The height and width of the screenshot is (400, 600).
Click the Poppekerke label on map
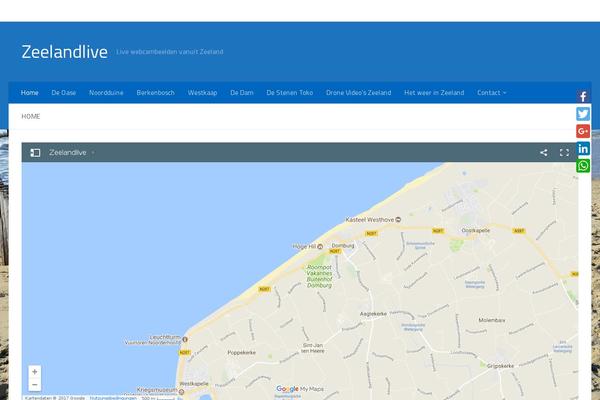pos(241,353)
